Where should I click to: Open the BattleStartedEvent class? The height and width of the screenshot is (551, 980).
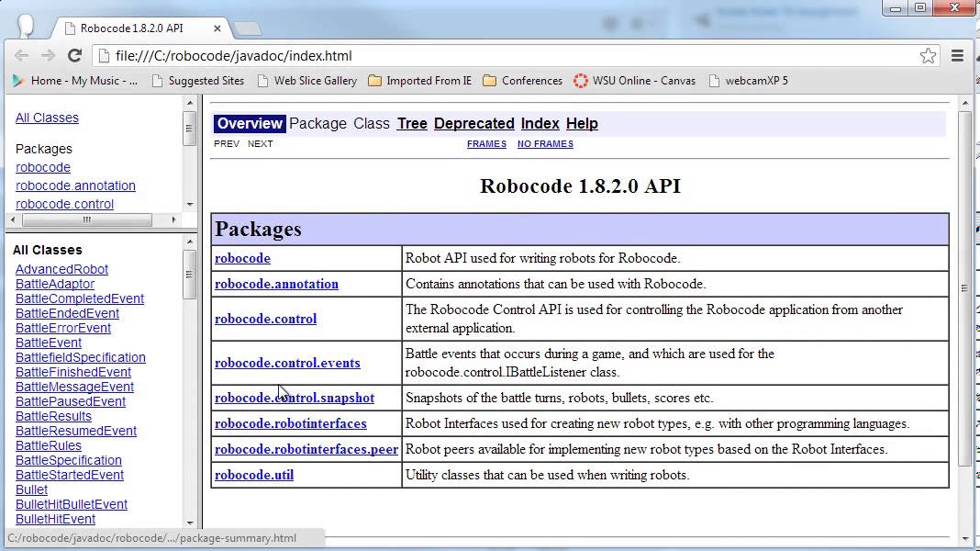coord(70,475)
